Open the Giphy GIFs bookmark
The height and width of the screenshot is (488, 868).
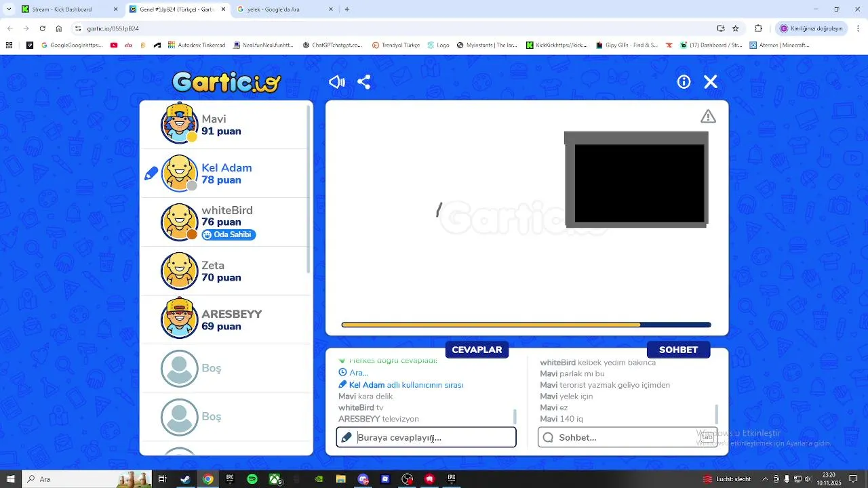pyautogui.click(x=627, y=45)
